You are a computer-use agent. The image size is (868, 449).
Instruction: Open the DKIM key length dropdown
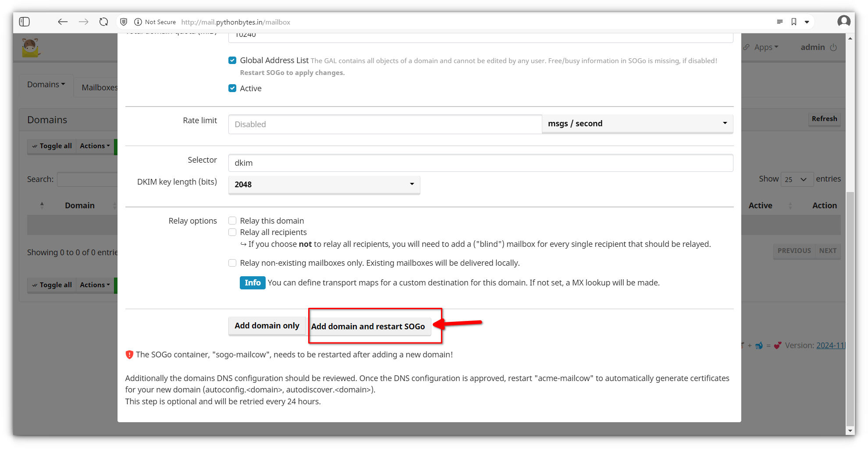(x=324, y=185)
